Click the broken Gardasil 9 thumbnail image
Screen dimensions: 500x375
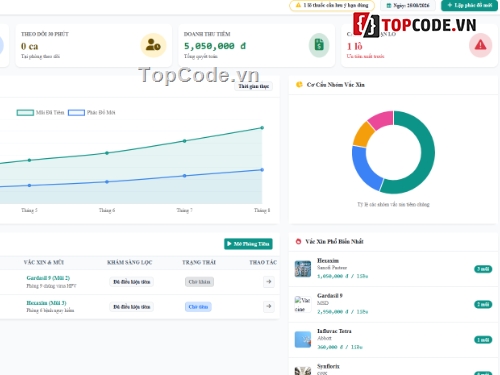point(303,304)
